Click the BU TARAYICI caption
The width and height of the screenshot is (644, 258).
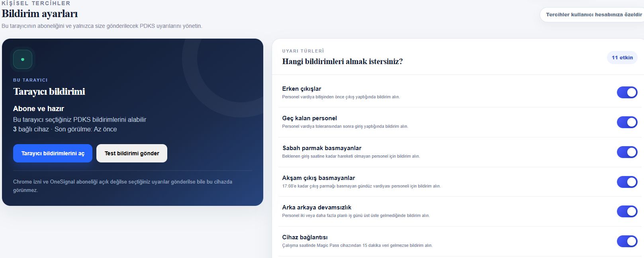[30, 80]
